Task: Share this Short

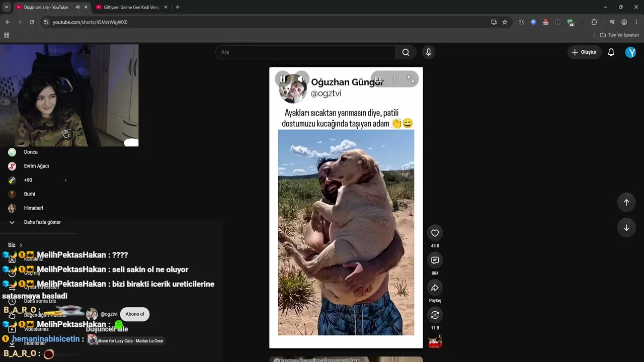Action: point(435,288)
